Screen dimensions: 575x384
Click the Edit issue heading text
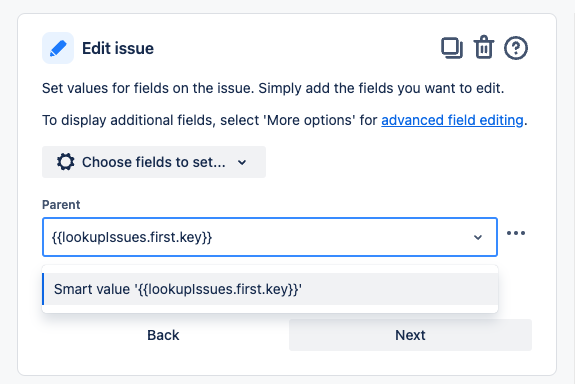coord(118,48)
